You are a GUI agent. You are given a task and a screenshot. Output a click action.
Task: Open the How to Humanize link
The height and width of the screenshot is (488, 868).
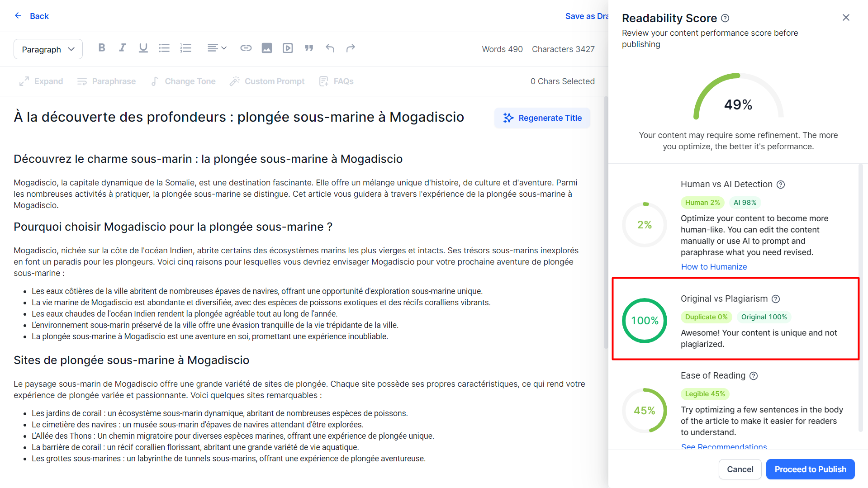(714, 267)
